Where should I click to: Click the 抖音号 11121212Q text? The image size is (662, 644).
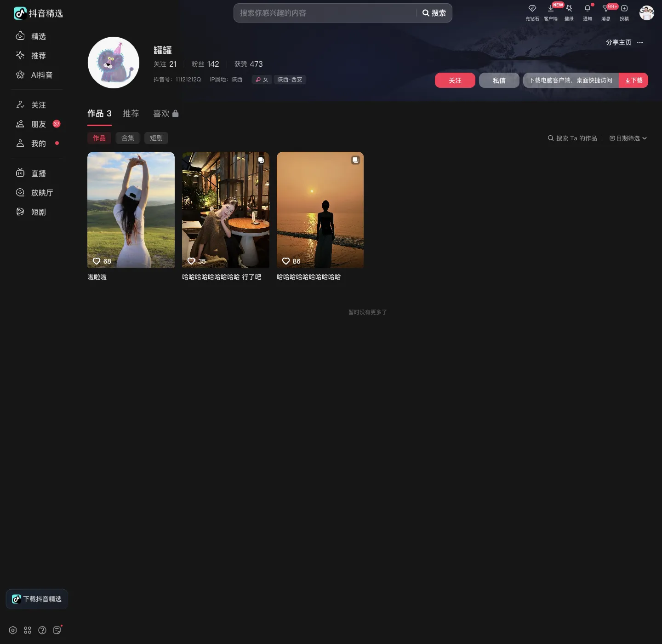coord(177,80)
